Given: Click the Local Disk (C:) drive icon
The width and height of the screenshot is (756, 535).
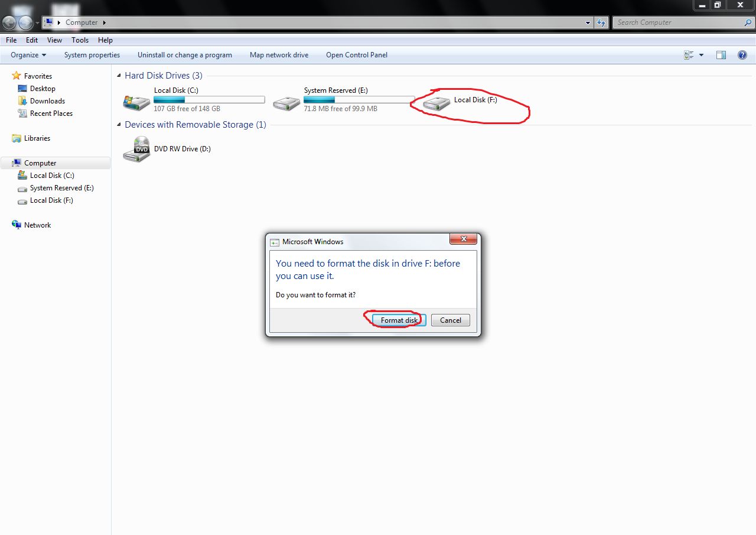Looking at the screenshot, I should [x=136, y=102].
